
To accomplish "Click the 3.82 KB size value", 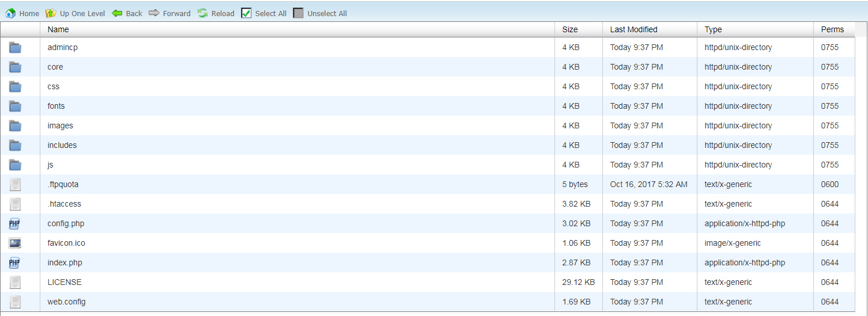I will point(576,204).
